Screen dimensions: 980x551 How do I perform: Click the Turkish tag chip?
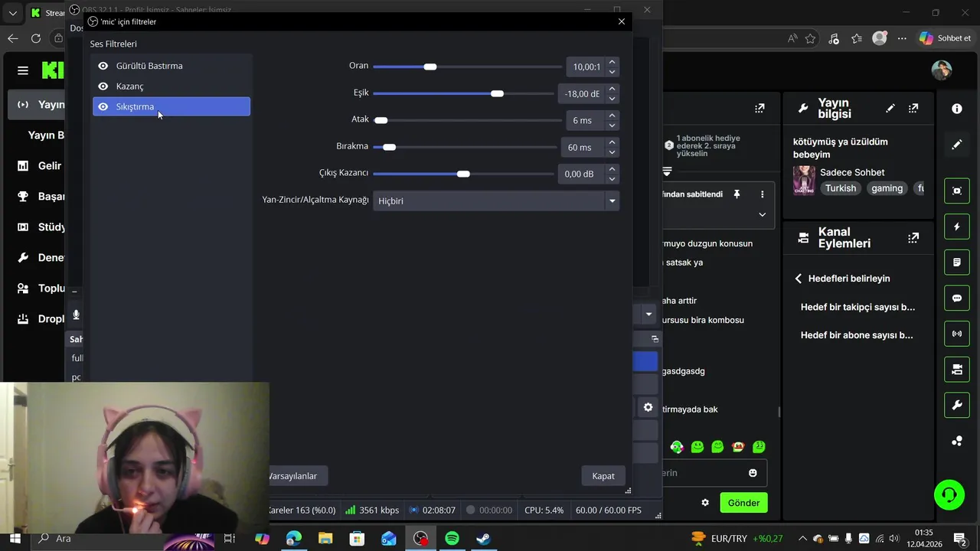(x=841, y=188)
